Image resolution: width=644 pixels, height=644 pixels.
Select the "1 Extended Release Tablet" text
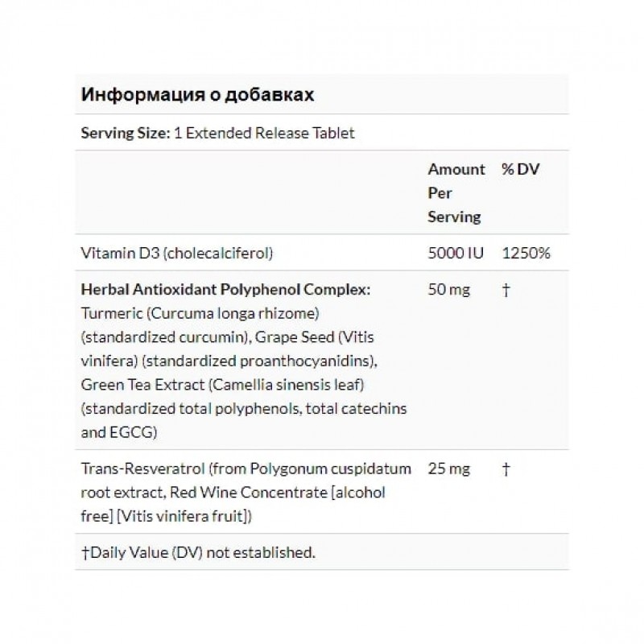[x=264, y=134]
